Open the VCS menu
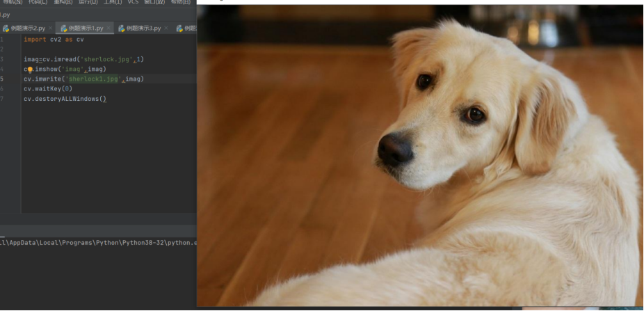The width and height of the screenshot is (644, 311). point(133,2)
